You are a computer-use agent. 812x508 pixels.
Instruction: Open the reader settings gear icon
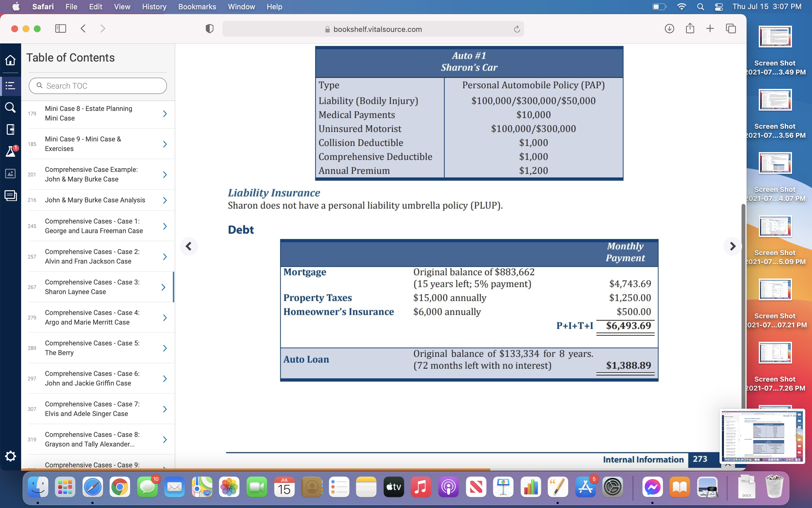pyautogui.click(x=10, y=456)
